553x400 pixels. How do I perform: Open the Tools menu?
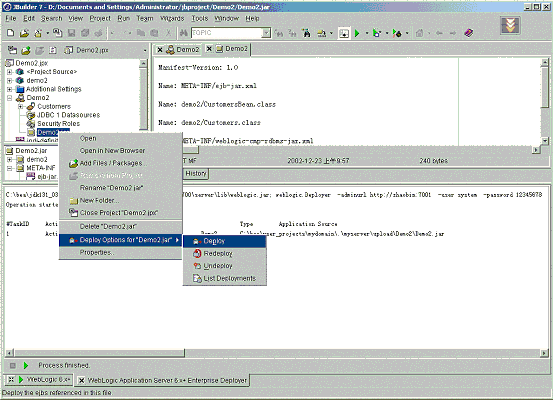200,18
